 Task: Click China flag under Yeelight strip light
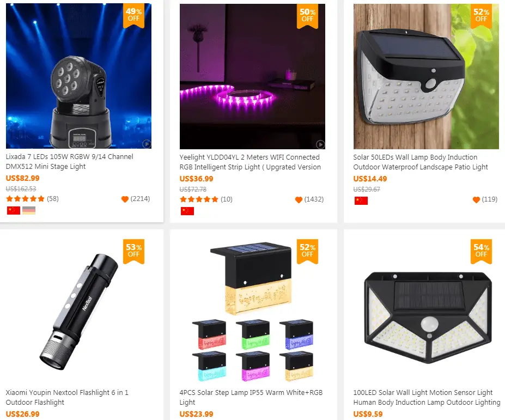point(187,211)
